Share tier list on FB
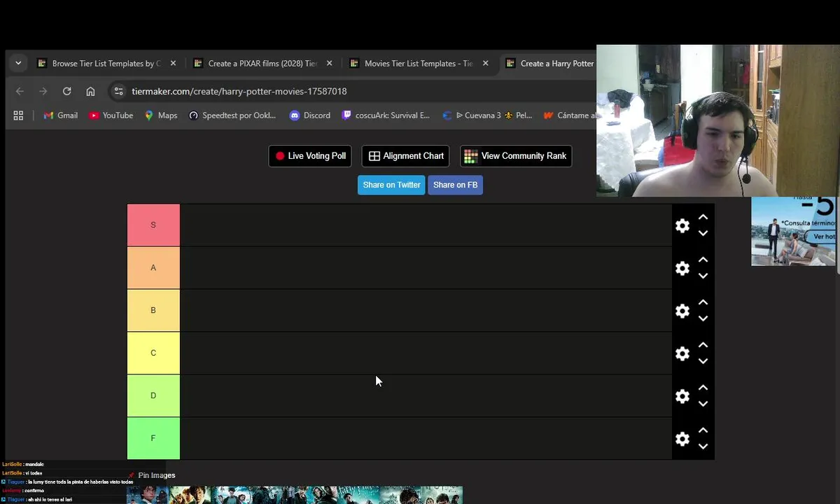840x504 pixels. pyautogui.click(x=455, y=185)
